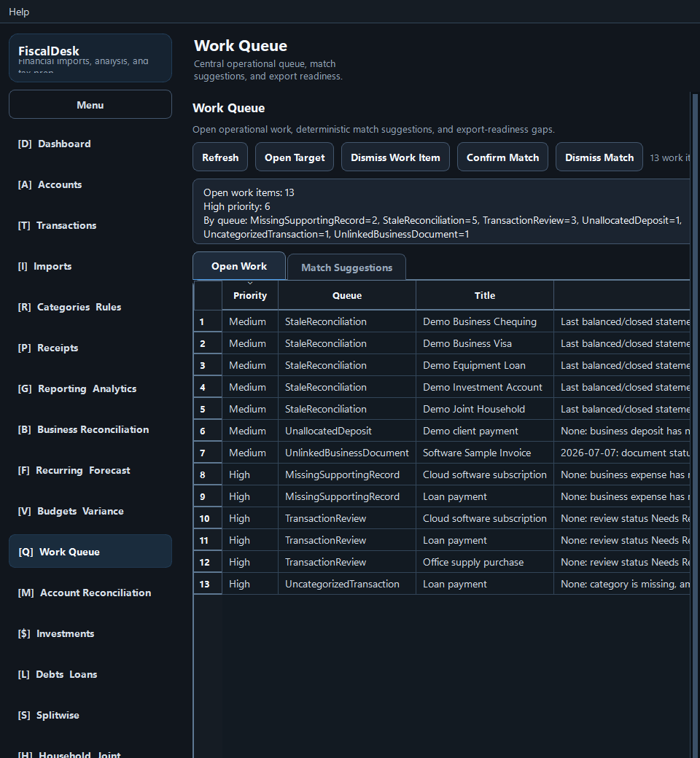Open Reporting Analytics
Image resolution: width=700 pixels, height=758 pixels.
click(90, 388)
